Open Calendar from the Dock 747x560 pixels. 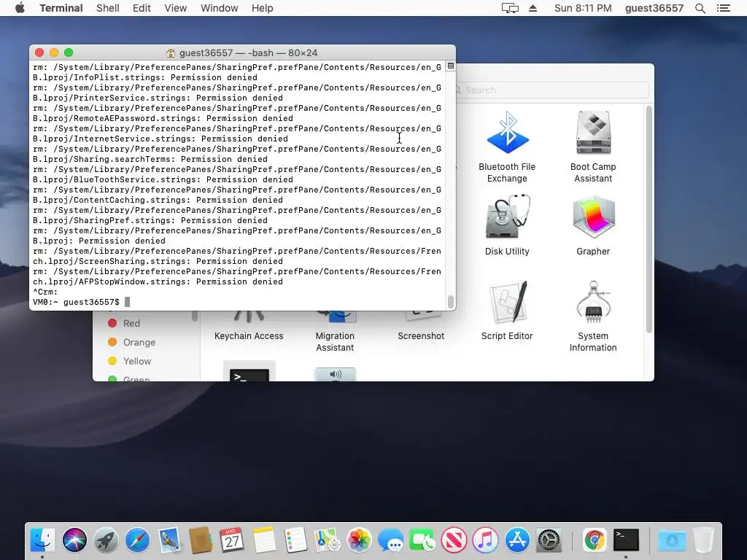click(232, 540)
